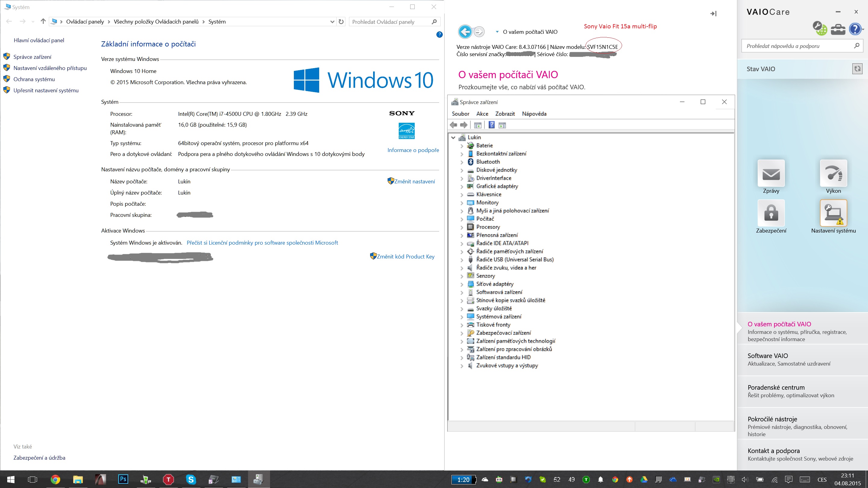This screenshot has width=868, height=488.
Task: Select Pokročilé nástroje section
Action: 802,423
